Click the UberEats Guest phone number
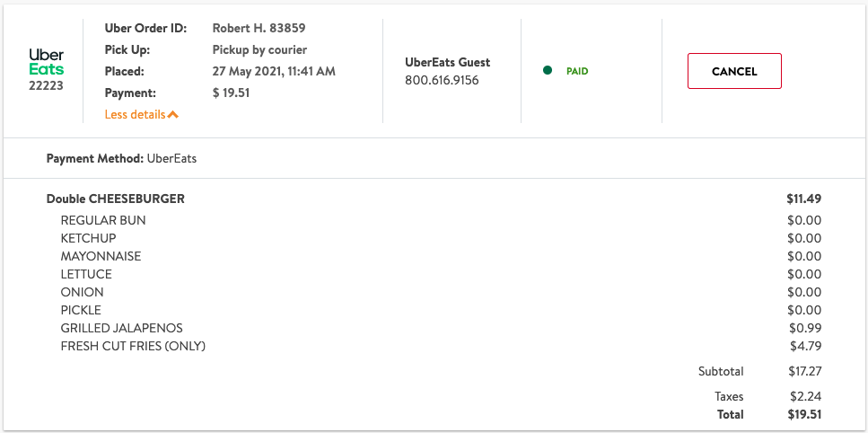The height and width of the screenshot is (433, 868). (442, 81)
